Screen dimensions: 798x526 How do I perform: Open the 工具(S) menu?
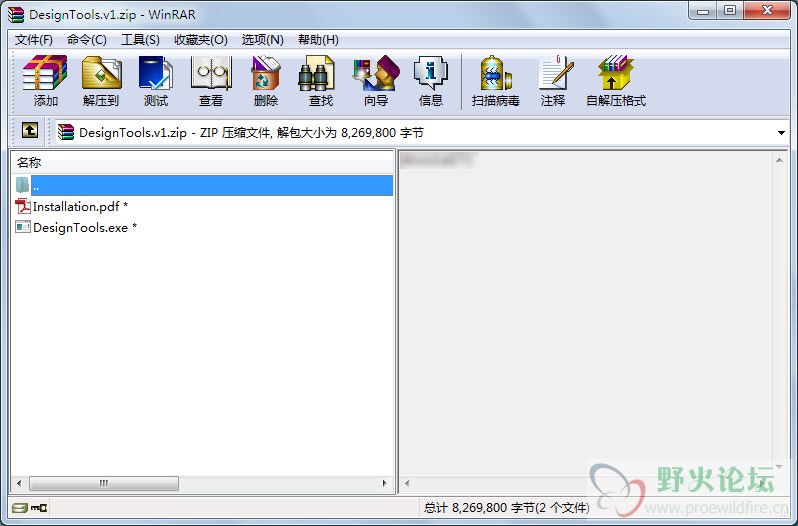tap(140, 40)
